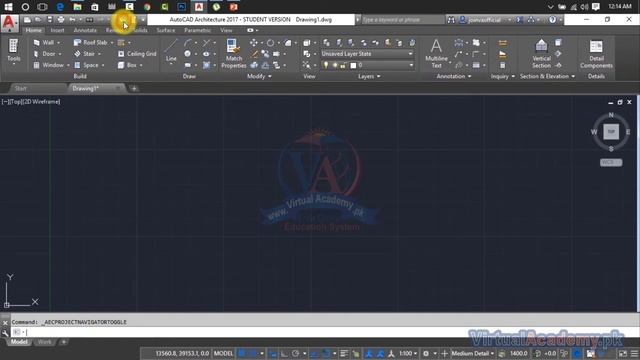Select the Box tool
The image size is (640, 360).
tap(127, 65)
